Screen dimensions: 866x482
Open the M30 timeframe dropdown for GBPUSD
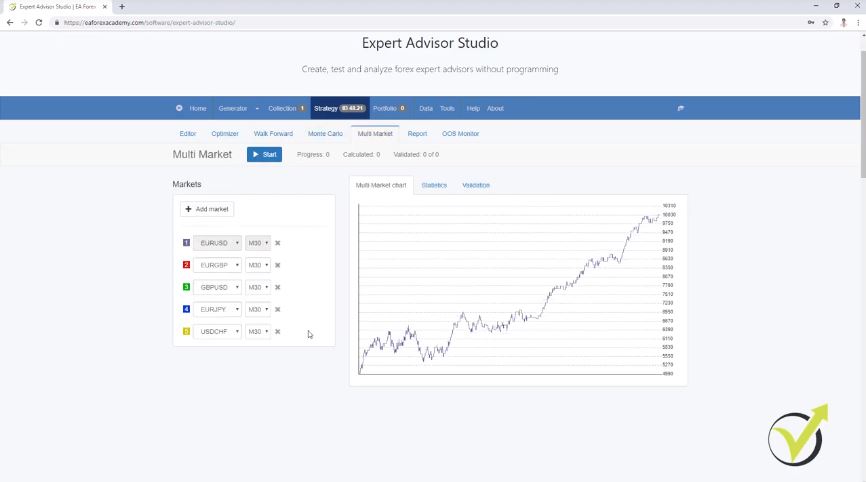[258, 287]
